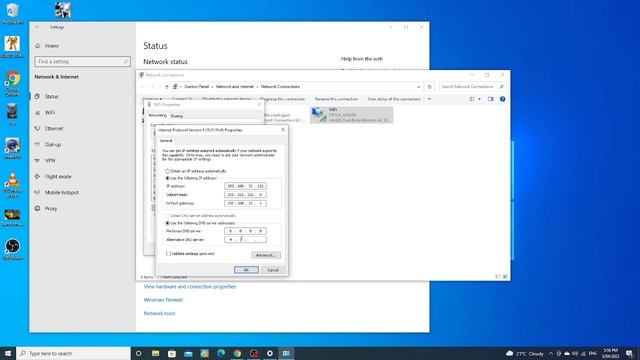Click the Subnet mask input field

pyautogui.click(x=245, y=195)
